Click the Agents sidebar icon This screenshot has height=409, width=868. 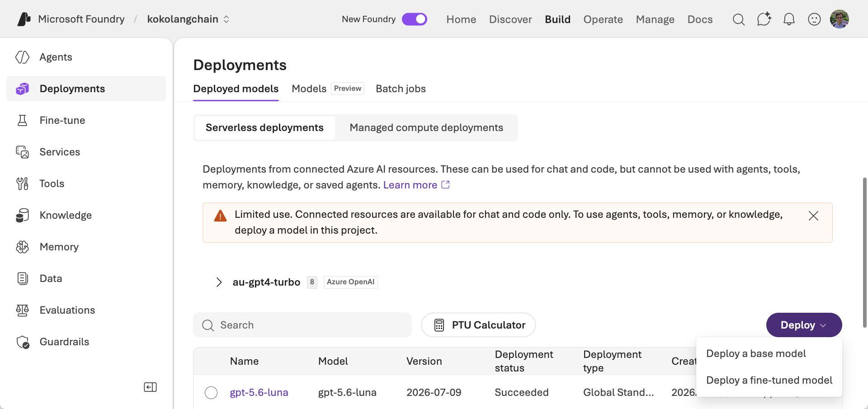[x=22, y=57]
